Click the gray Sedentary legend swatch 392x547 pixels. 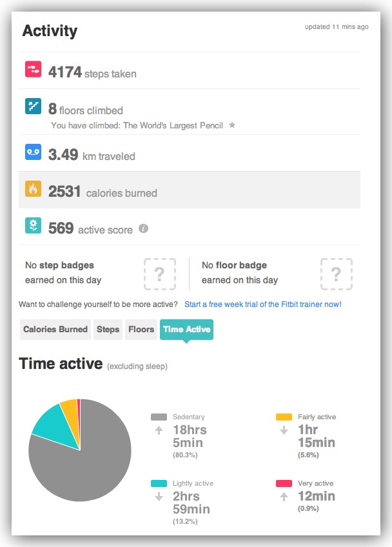click(159, 417)
